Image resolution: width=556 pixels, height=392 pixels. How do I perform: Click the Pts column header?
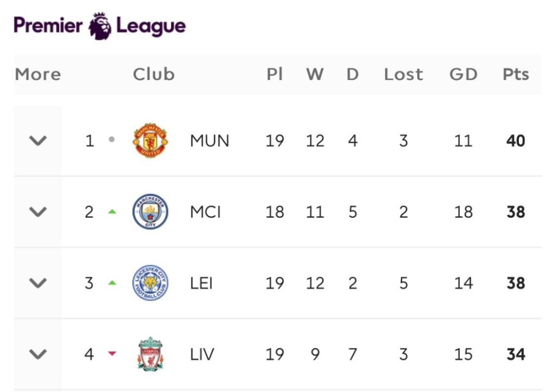515,74
